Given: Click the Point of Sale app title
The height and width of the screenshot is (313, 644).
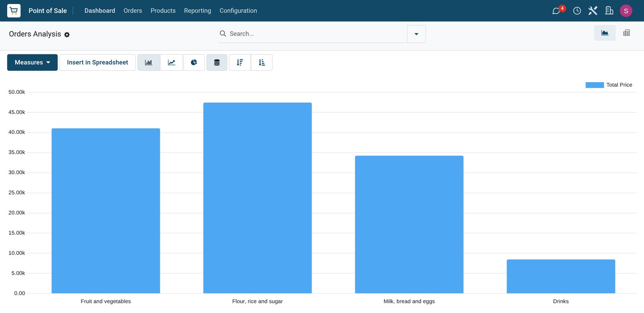Looking at the screenshot, I should click(x=47, y=10).
